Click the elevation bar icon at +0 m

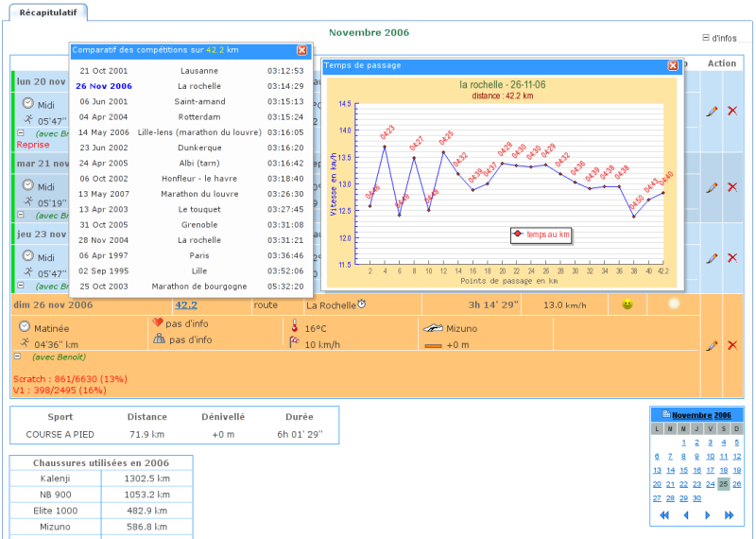(x=433, y=345)
